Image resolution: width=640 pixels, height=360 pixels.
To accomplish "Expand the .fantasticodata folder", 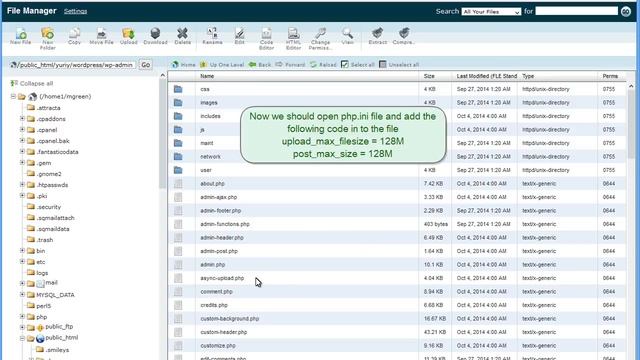I will coord(22,152).
